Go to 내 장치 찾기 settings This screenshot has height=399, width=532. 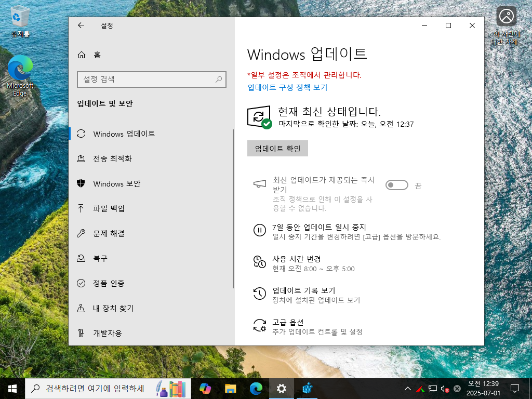151,308
